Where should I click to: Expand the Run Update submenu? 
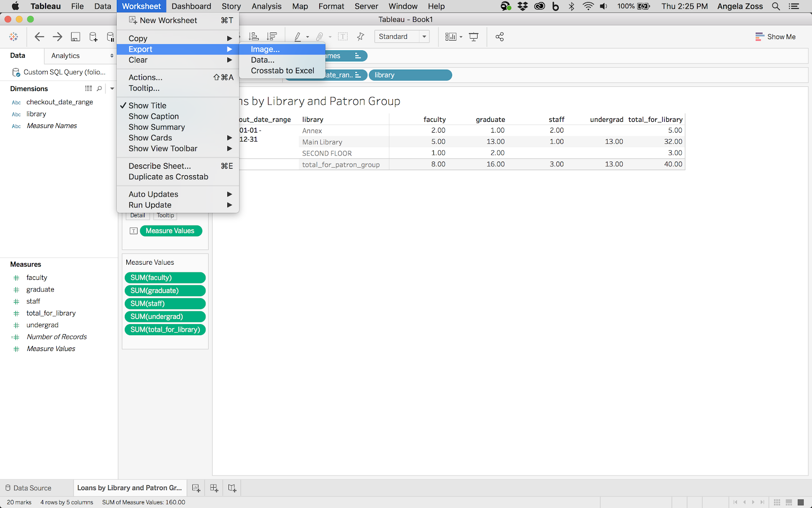coord(178,205)
